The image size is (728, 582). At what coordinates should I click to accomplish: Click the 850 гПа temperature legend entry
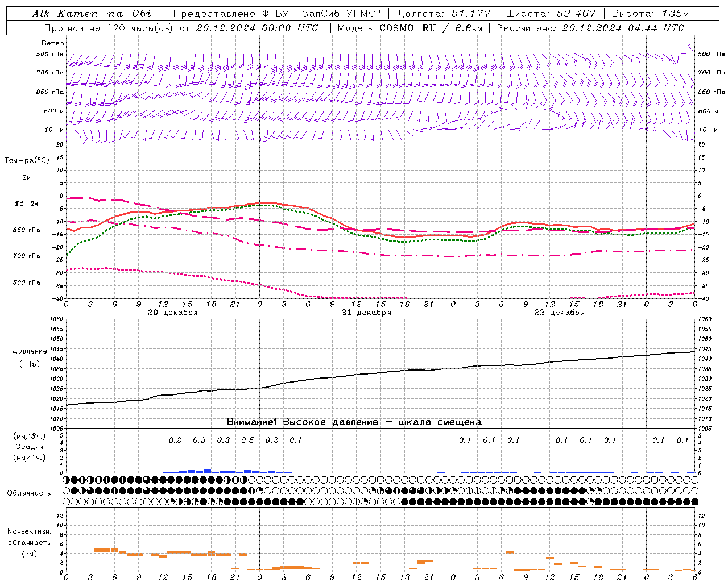point(27,230)
